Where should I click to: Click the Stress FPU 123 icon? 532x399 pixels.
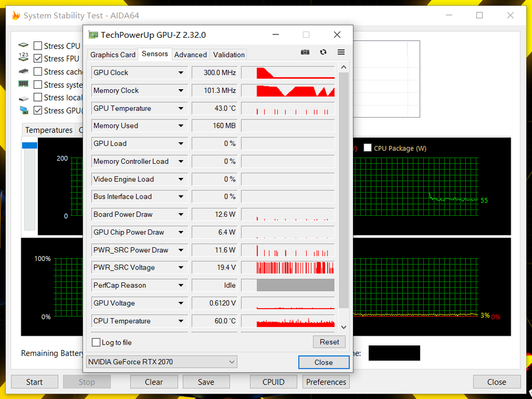pyautogui.click(x=23, y=58)
